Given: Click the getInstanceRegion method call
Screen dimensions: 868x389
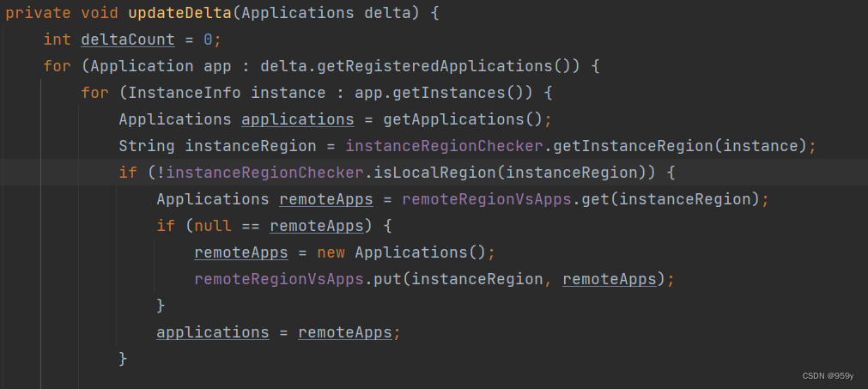Looking at the screenshot, I should pos(633,146).
